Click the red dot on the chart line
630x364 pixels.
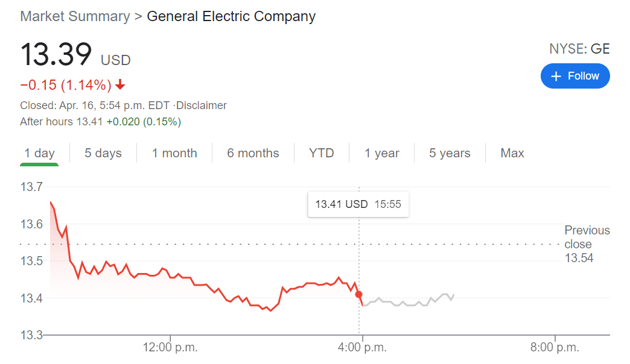coord(359,294)
